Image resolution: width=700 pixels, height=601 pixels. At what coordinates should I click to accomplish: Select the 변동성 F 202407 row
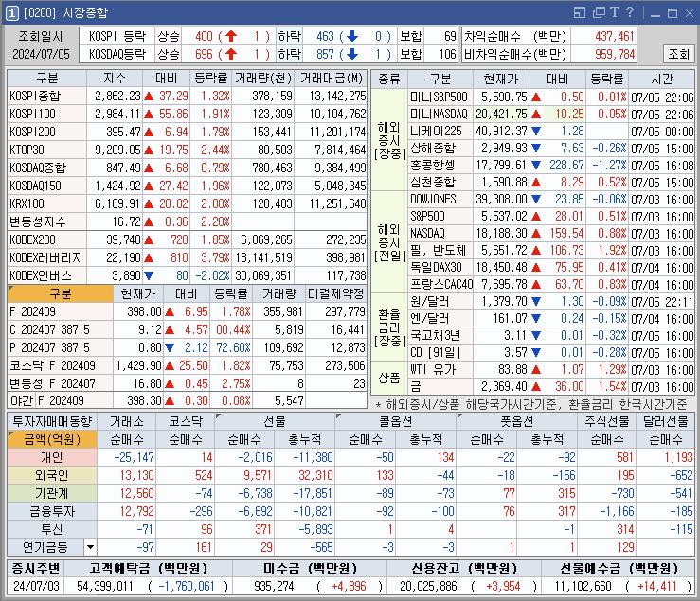point(187,383)
